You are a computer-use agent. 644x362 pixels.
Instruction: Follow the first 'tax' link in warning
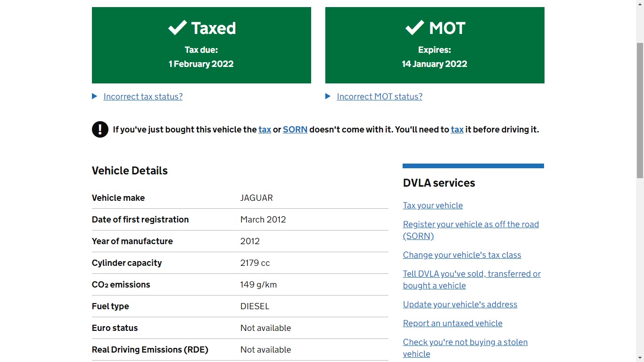pos(264,130)
